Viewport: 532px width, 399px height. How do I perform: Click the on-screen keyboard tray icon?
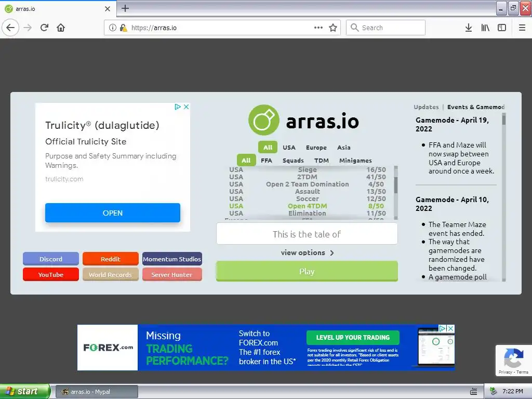point(474,392)
